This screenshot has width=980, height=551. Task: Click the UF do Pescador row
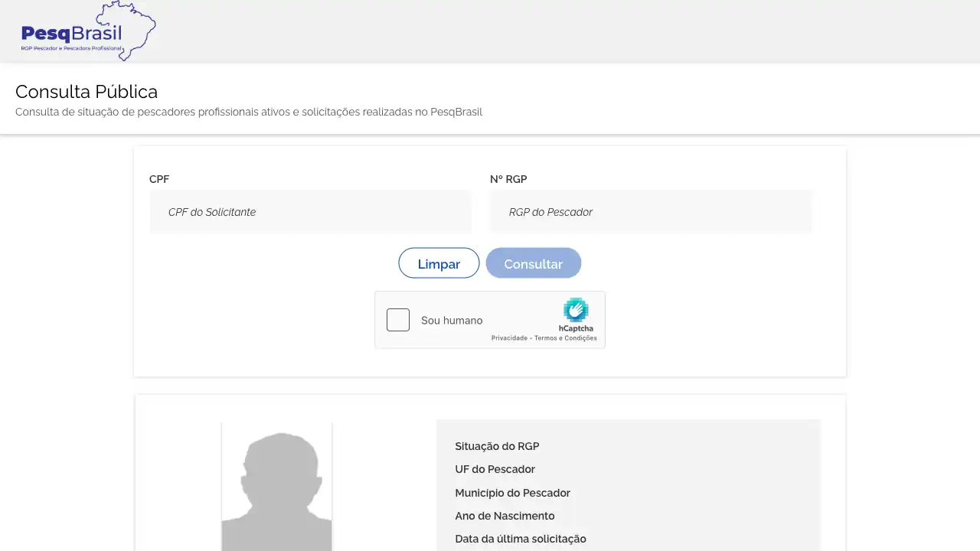[495, 469]
